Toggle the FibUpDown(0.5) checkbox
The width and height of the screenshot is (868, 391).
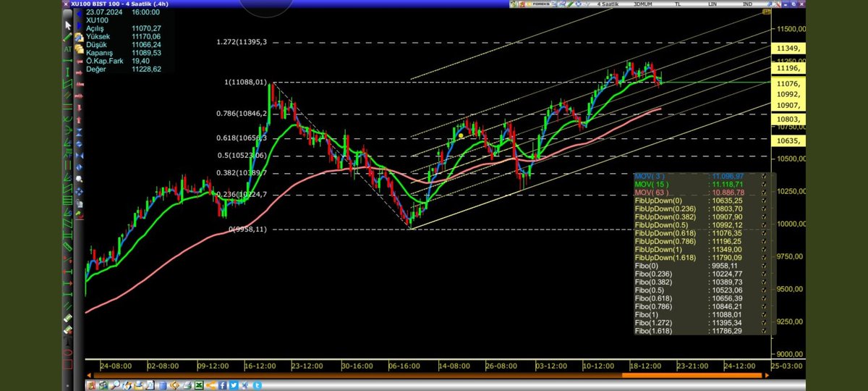point(765,225)
